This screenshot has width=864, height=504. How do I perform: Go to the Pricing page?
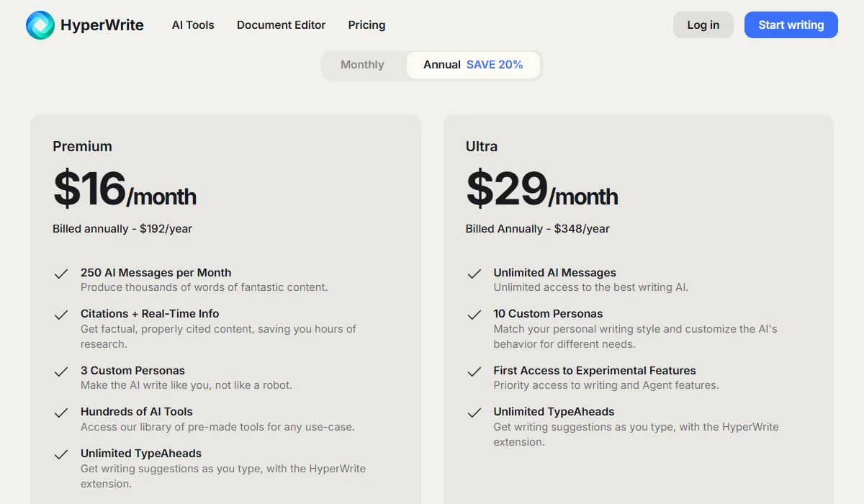click(366, 25)
